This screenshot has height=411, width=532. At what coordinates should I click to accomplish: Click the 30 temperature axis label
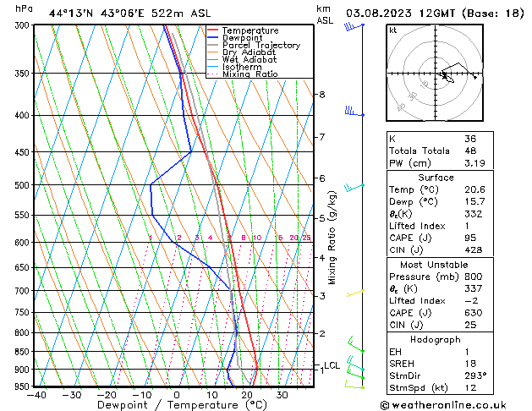click(x=282, y=395)
